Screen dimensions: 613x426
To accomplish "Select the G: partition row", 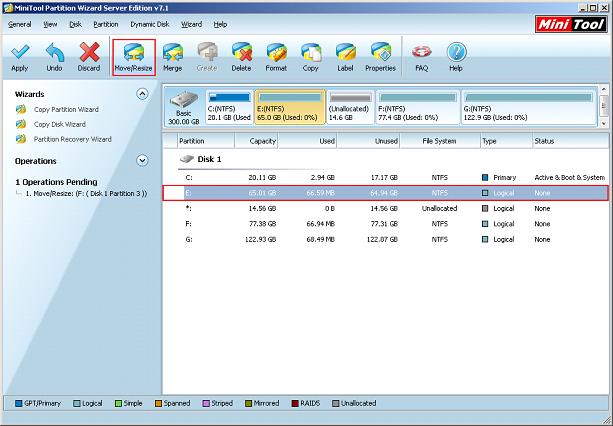I will click(x=385, y=239).
